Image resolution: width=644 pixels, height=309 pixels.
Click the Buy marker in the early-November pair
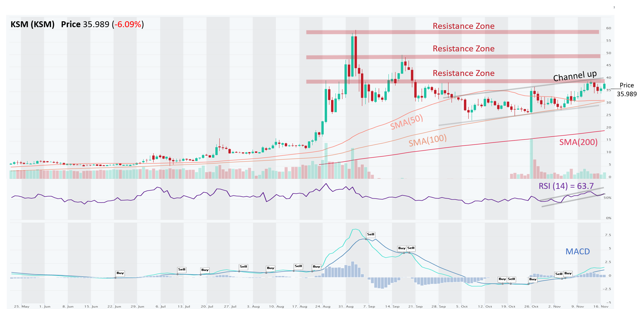pos(568,273)
